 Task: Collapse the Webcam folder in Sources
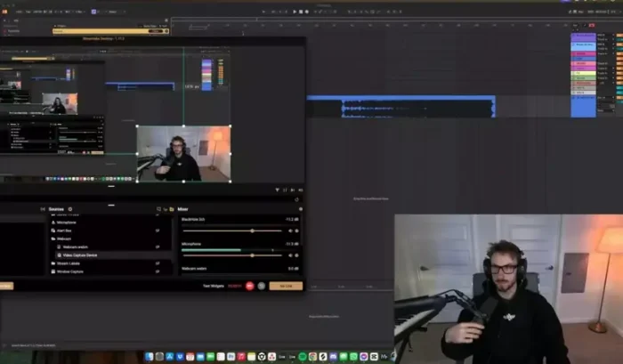pyautogui.click(x=51, y=239)
